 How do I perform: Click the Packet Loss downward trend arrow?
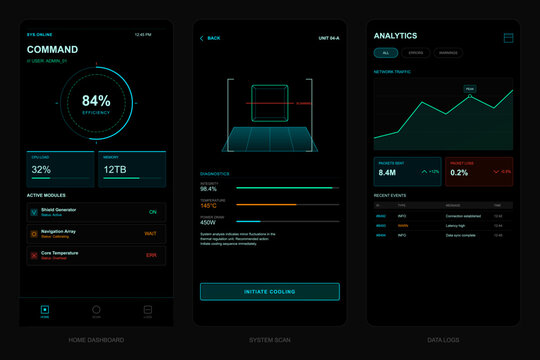[496, 172]
